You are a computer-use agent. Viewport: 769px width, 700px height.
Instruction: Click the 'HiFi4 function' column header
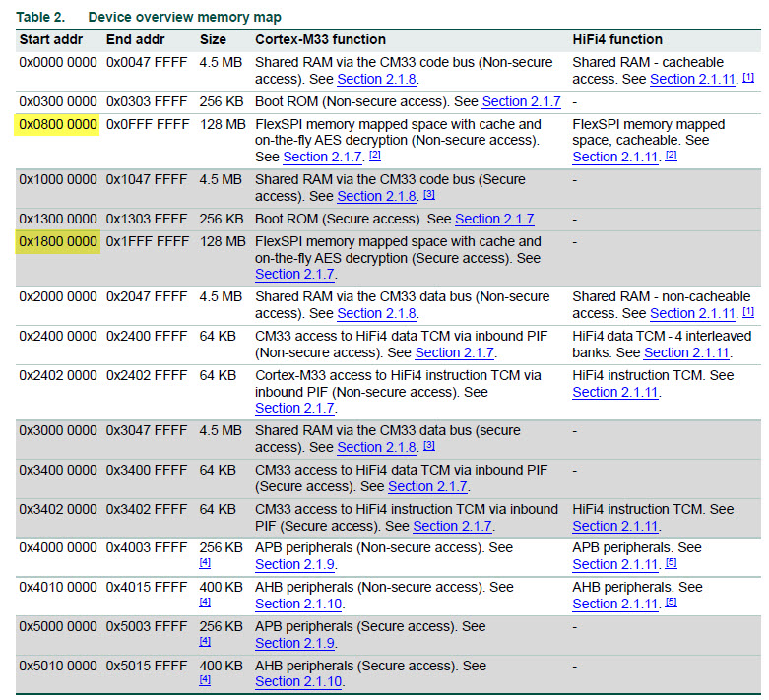pos(617,39)
